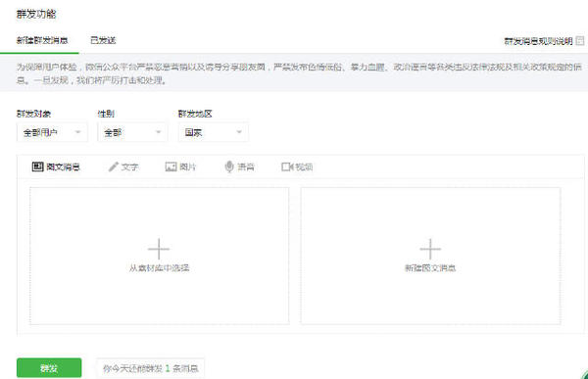Select the 语音 message type tab

239,166
